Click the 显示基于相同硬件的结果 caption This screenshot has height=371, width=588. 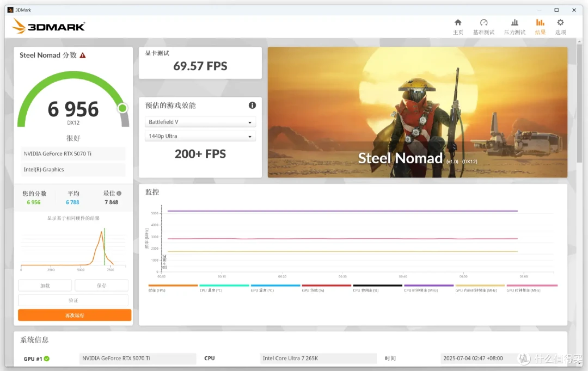[73, 218]
